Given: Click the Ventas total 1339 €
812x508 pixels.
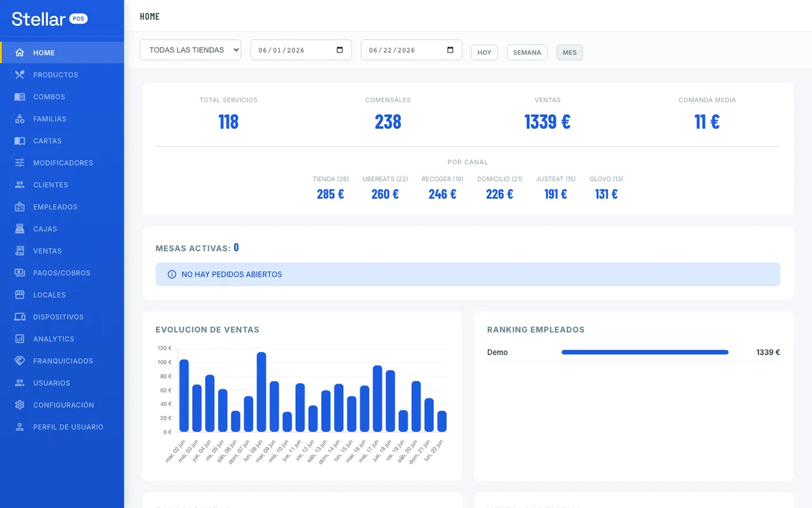Looking at the screenshot, I should [547, 121].
